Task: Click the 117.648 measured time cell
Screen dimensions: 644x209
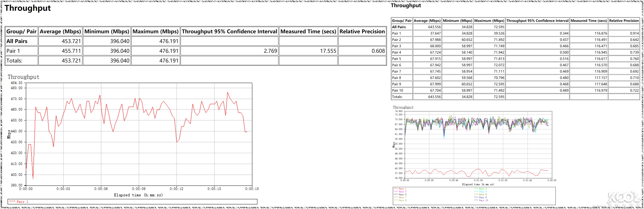Action: click(x=600, y=84)
